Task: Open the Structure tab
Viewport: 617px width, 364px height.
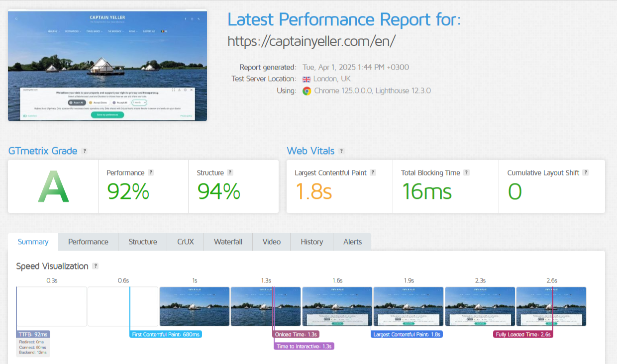Action: point(143,242)
